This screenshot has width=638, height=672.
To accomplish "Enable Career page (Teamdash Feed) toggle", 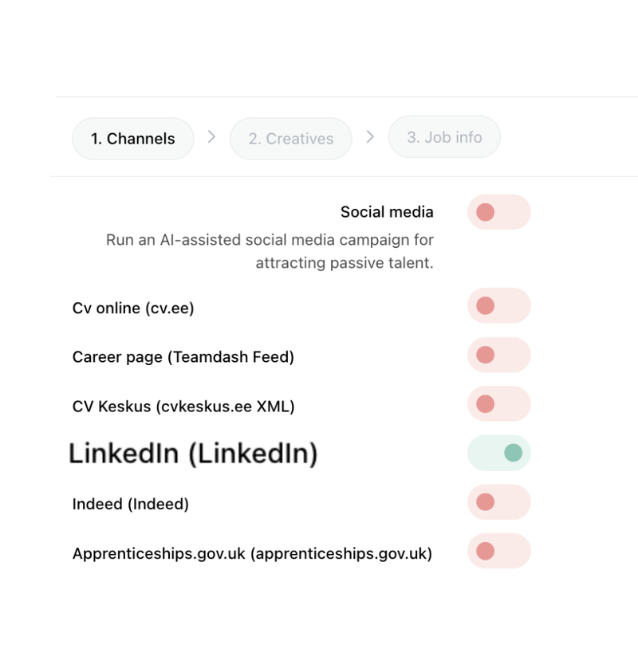I will click(498, 355).
